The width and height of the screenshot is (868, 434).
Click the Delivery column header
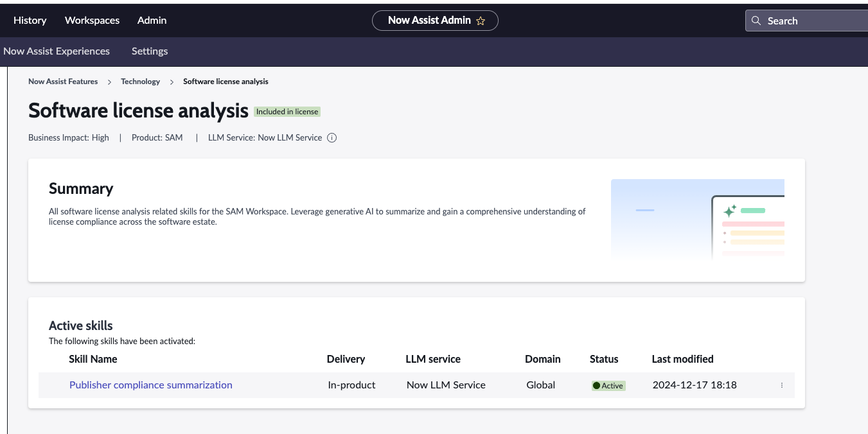coord(346,359)
